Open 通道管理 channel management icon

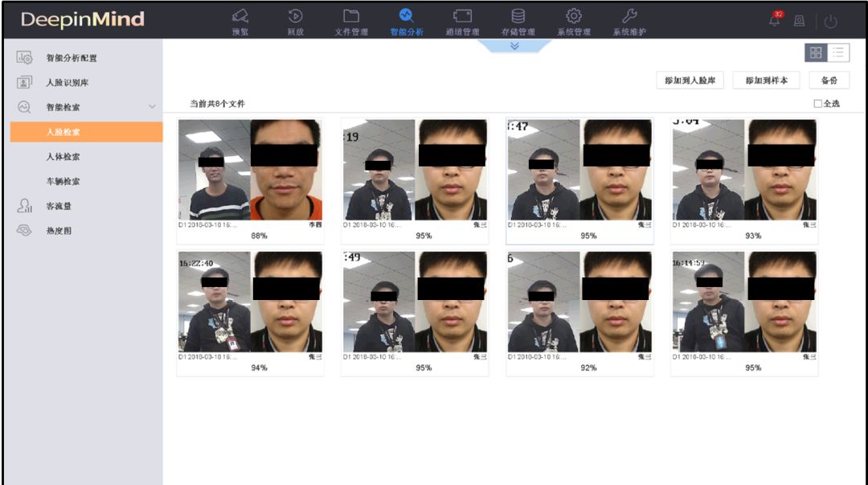point(462,16)
